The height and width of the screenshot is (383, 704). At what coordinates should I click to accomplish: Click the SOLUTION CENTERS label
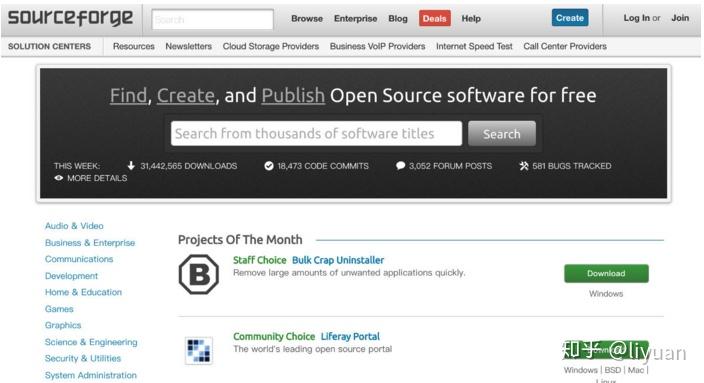click(x=49, y=46)
